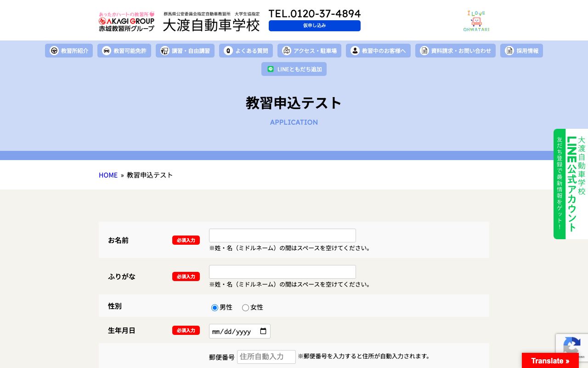Select the 男性 gender radio button
Viewport: 588px width, 368px height.
point(215,308)
